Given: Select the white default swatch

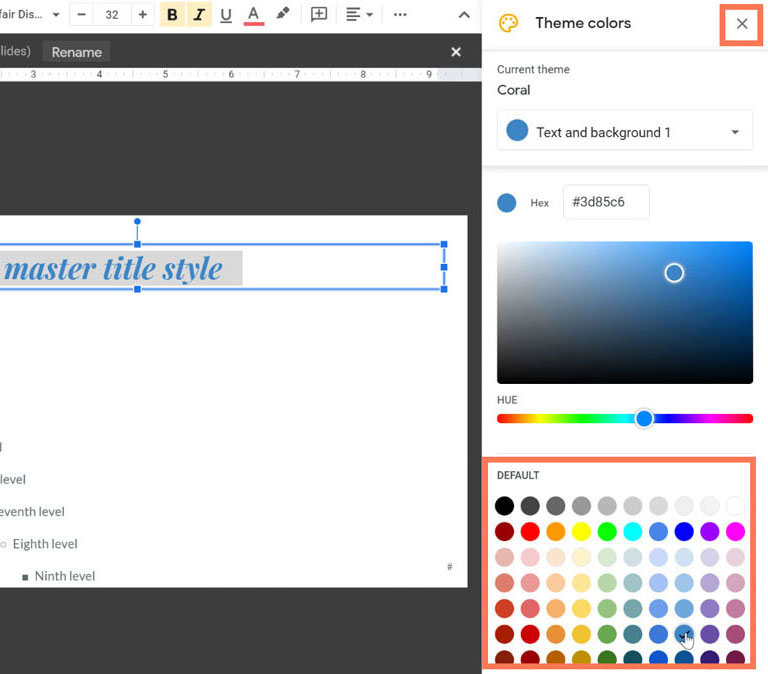Looking at the screenshot, I should click(735, 506).
